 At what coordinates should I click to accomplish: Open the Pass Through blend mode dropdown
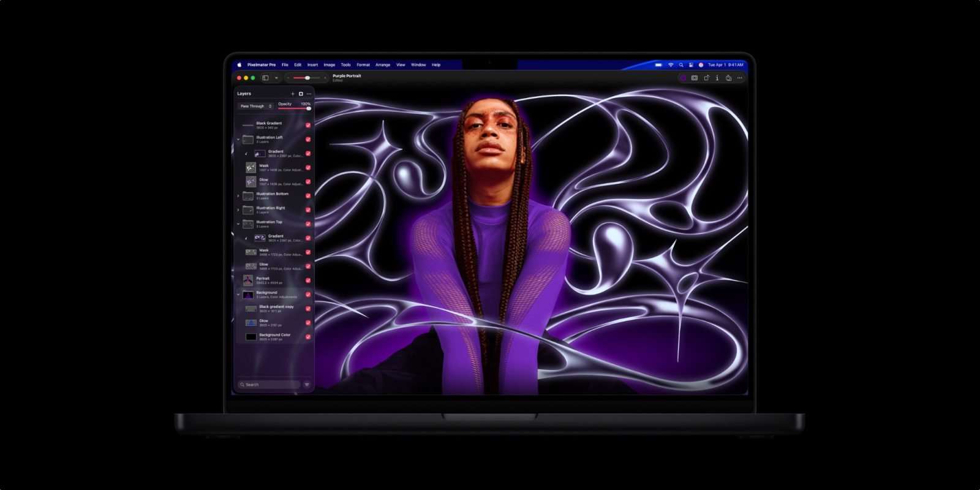click(x=255, y=106)
